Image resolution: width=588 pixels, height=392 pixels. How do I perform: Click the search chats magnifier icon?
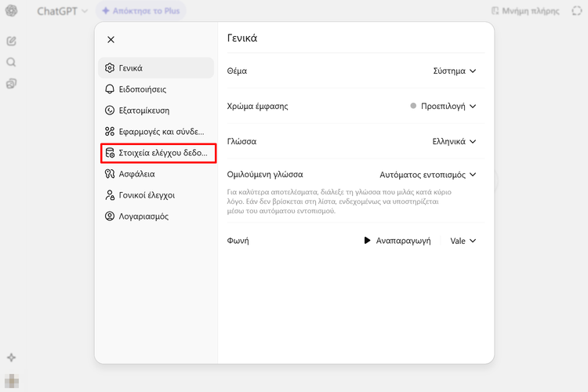(12, 62)
